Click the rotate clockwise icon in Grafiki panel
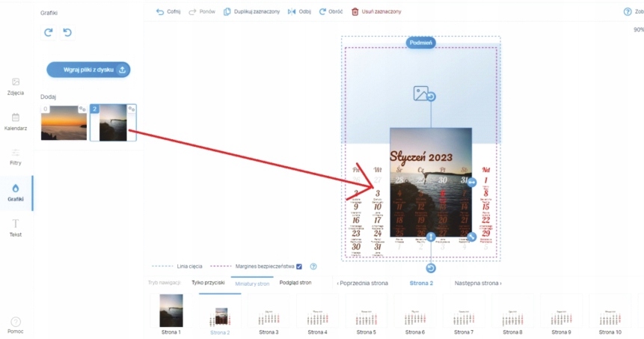Viewport: 644px width, 339px height. (49, 32)
